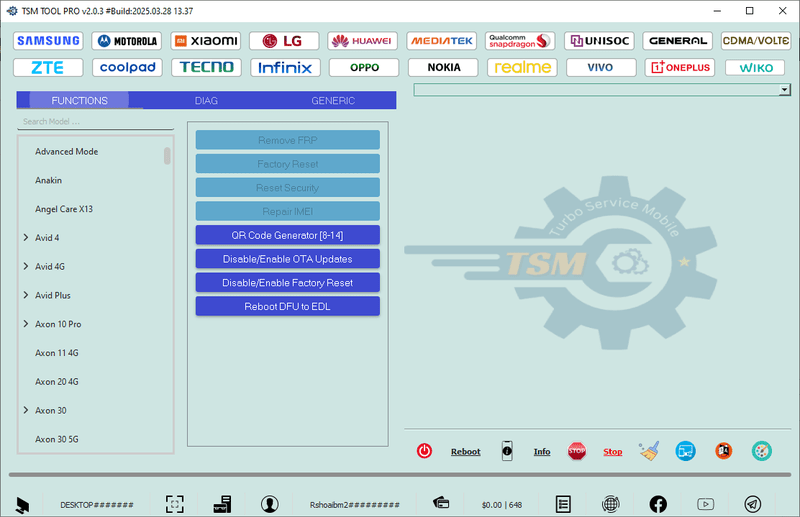
Task: Click the Reboot text link
Action: point(465,452)
